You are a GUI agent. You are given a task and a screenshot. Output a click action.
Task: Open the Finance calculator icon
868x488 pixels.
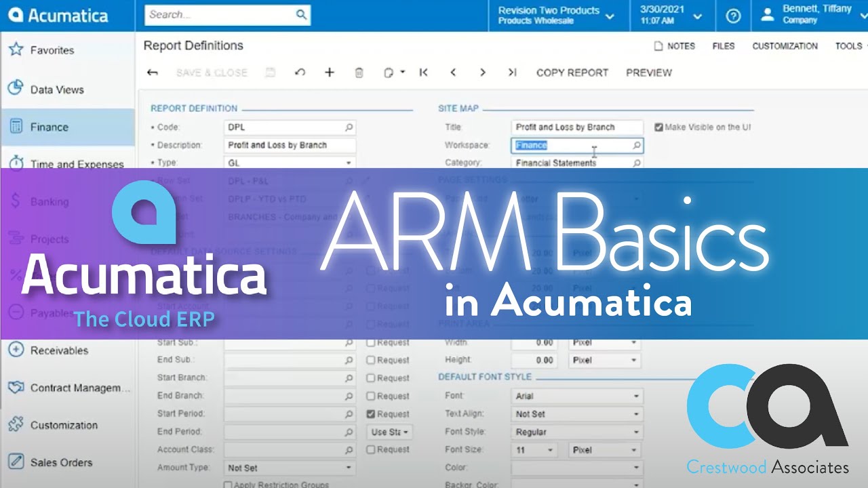pyautogui.click(x=16, y=126)
